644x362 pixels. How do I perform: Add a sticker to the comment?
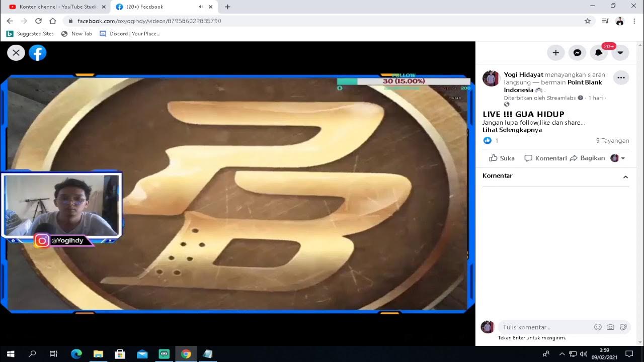pos(623,327)
